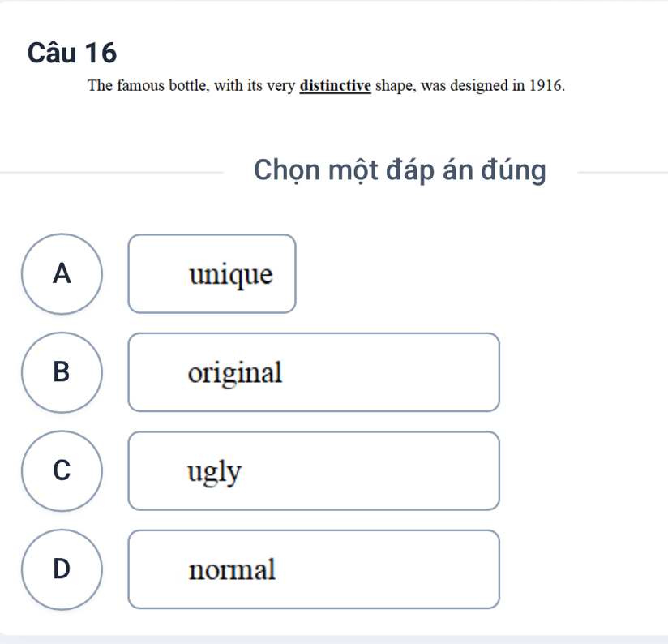The image size is (668, 644).
Task: Choose the 'original' answer box
Action: pos(314,372)
